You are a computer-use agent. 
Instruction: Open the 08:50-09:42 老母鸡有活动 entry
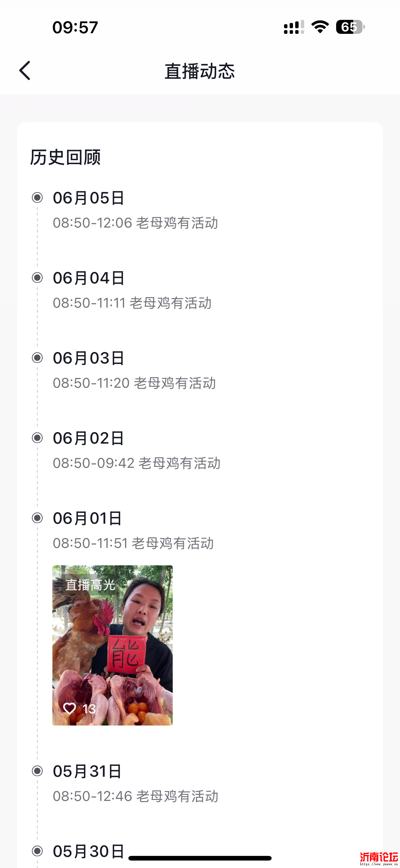pyautogui.click(x=137, y=463)
